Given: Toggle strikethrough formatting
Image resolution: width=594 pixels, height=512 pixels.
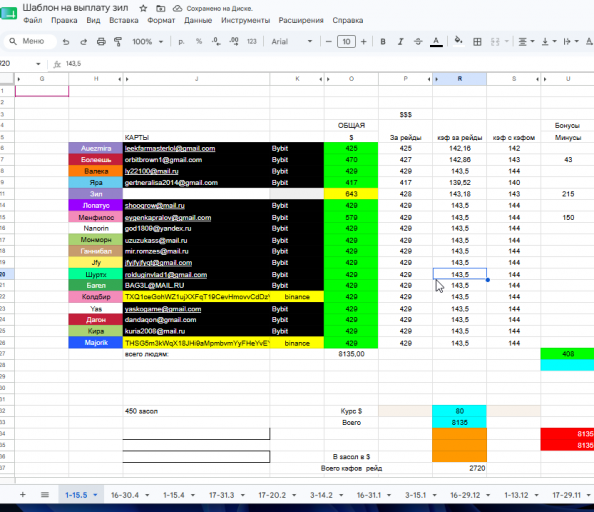Looking at the screenshot, I should coord(418,42).
